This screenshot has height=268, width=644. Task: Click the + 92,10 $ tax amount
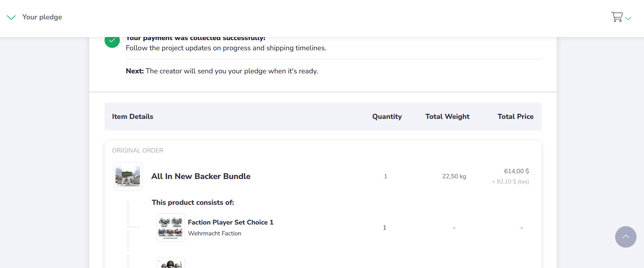[x=510, y=182]
